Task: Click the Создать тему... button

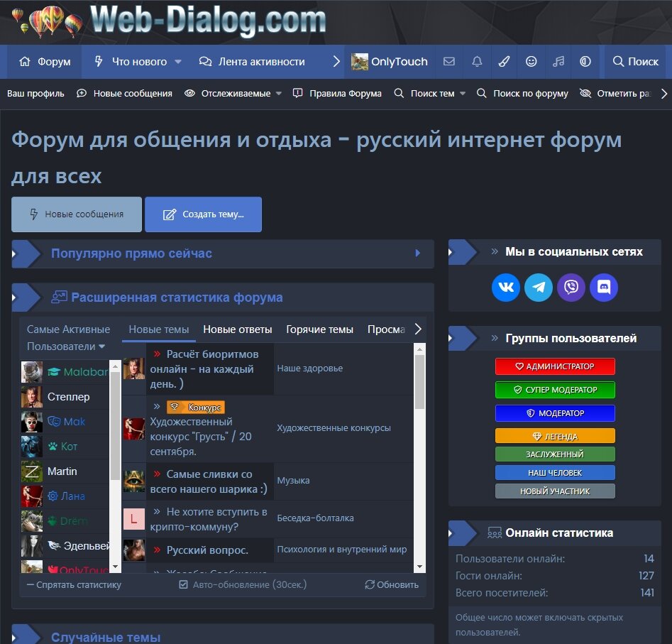Action: tap(203, 214)
